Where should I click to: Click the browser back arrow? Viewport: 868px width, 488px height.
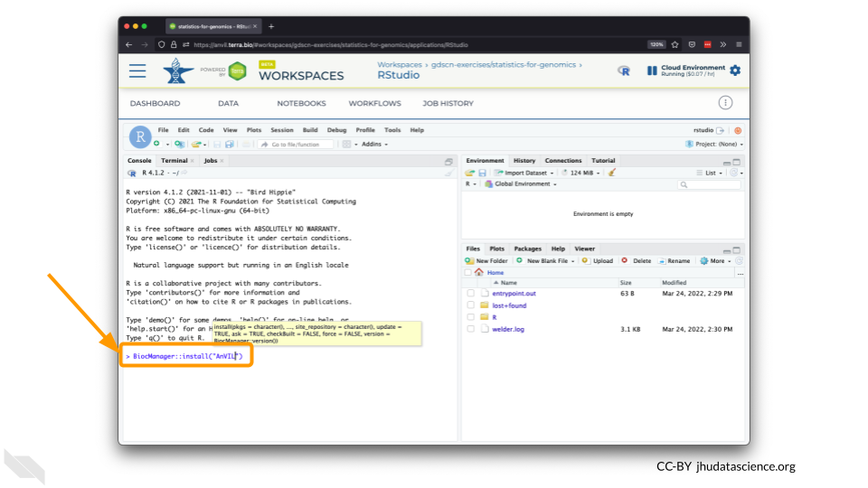[129, 45]
